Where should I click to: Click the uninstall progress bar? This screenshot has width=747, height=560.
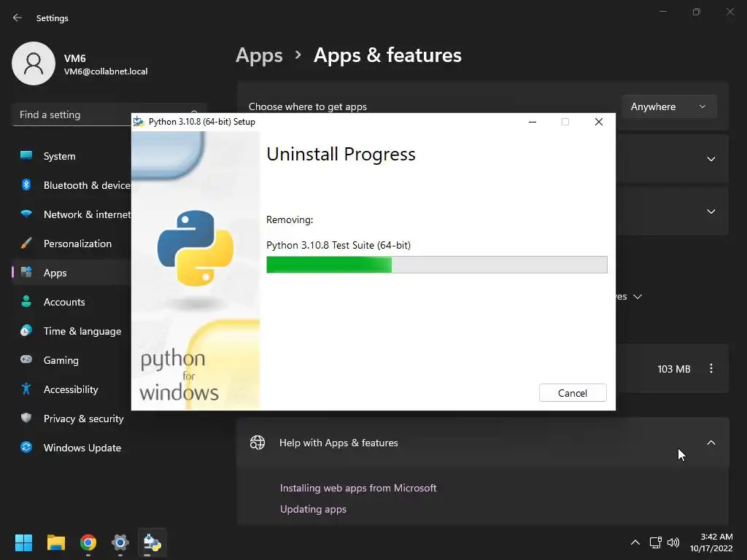pos(437,265)
